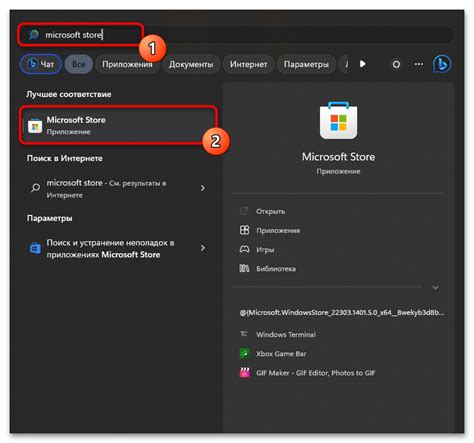Click the Microsoft Store icon in best match

tap(35, 126)
